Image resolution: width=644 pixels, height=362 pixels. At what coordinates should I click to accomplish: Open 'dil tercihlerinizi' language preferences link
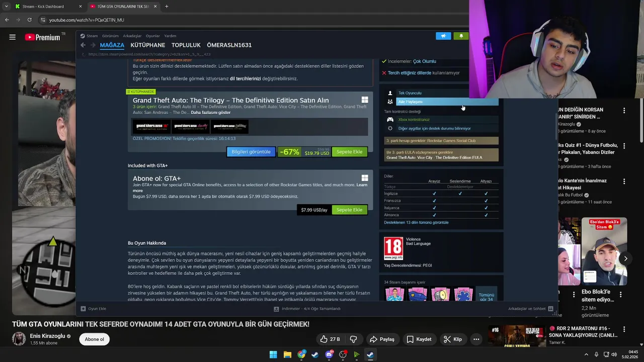point(245,78)
